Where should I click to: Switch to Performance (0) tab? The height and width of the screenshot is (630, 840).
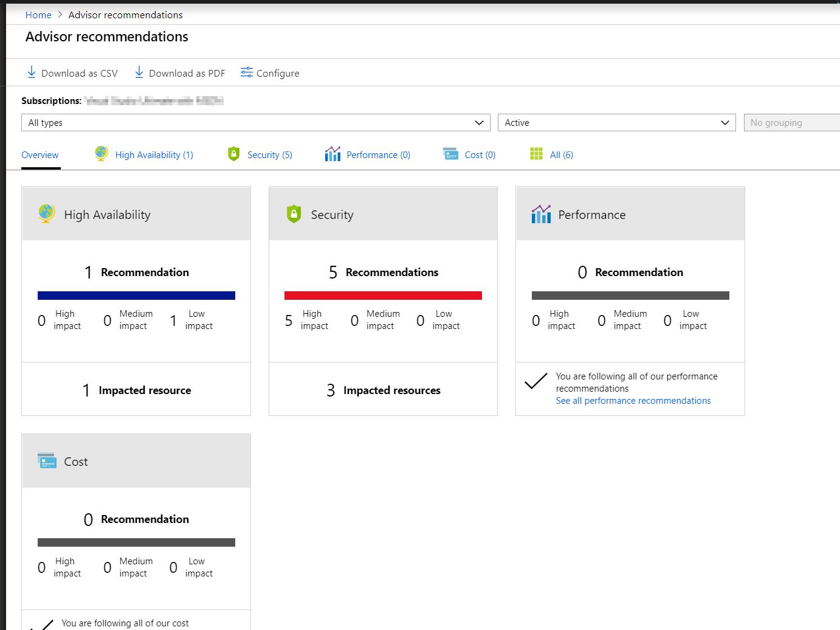[368, 154]
